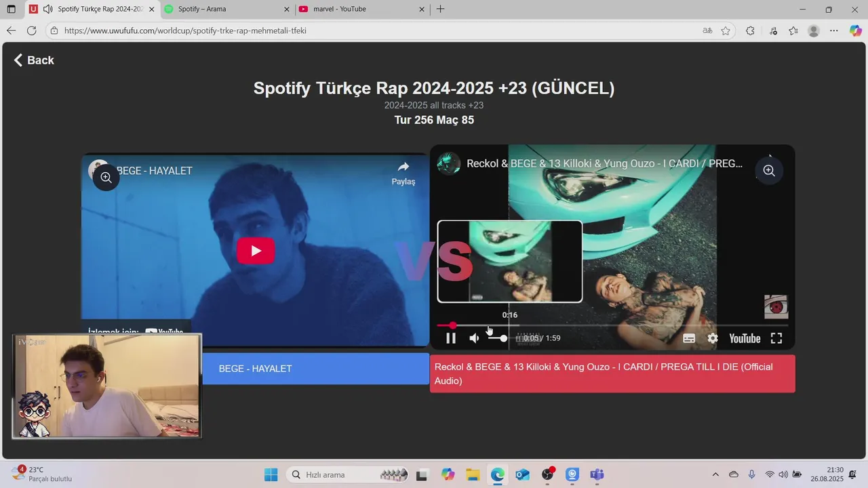868x488 pixels.
Task: Toggle subtitles on the YouTube player
Action: (x=689, y=338)
